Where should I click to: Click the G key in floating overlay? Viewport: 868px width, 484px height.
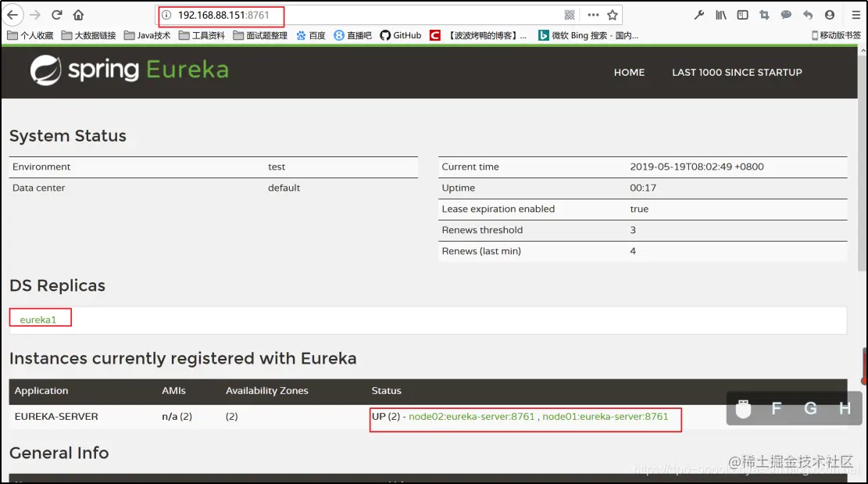tap(810, 409)
